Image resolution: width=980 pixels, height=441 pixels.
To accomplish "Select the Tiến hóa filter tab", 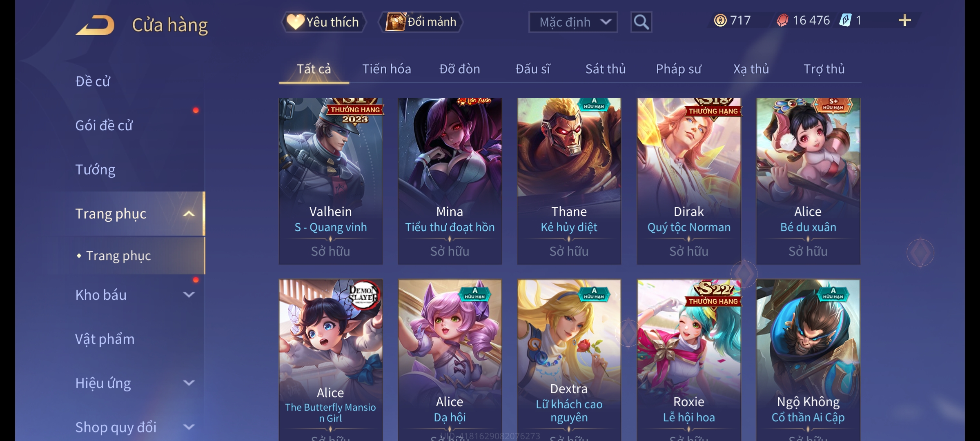I will pos(387,69).
